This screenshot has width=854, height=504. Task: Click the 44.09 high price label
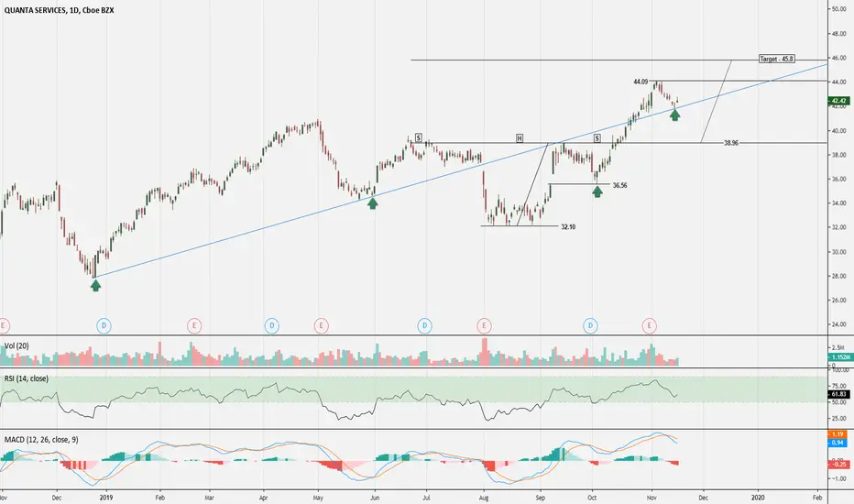click(x=640, y=82)
